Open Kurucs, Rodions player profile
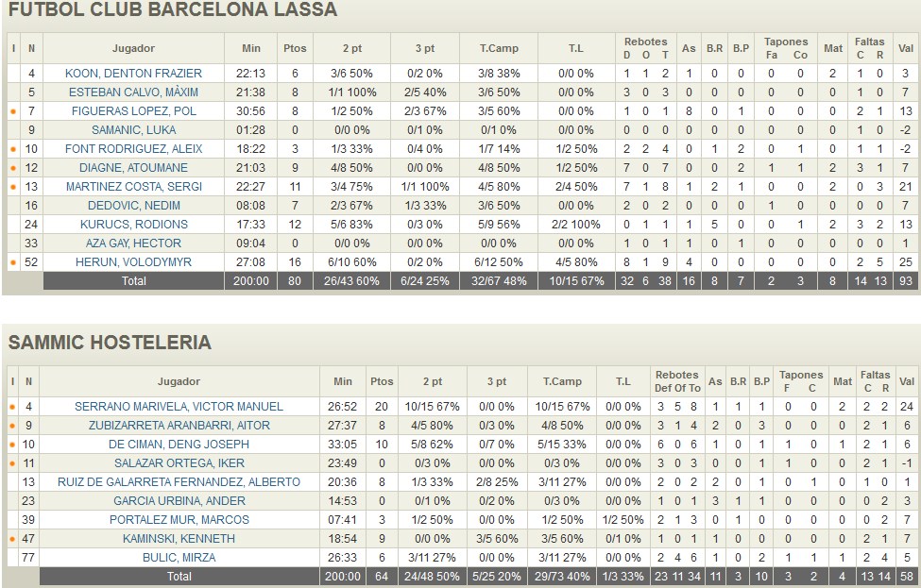 [x=133, y=225]
